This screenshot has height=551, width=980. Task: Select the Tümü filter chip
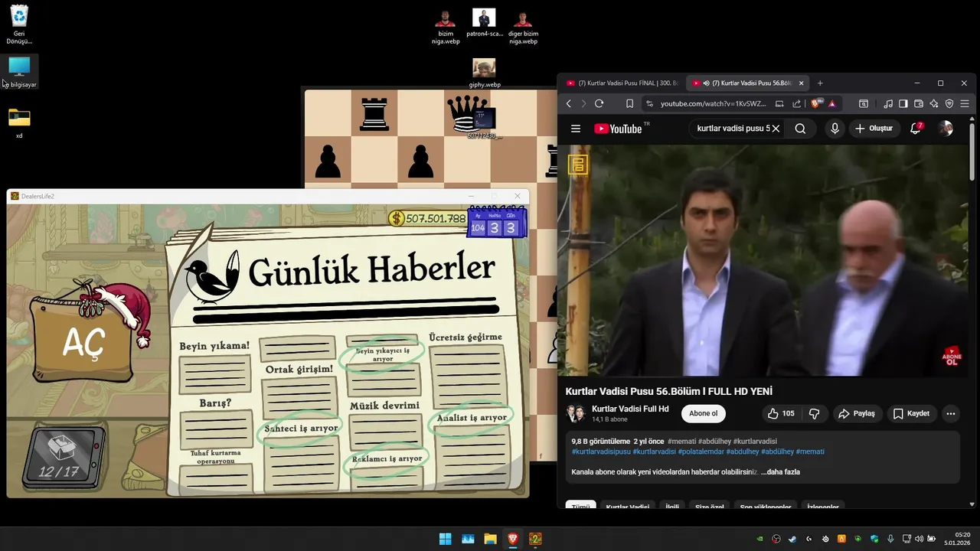click(580, 506)
